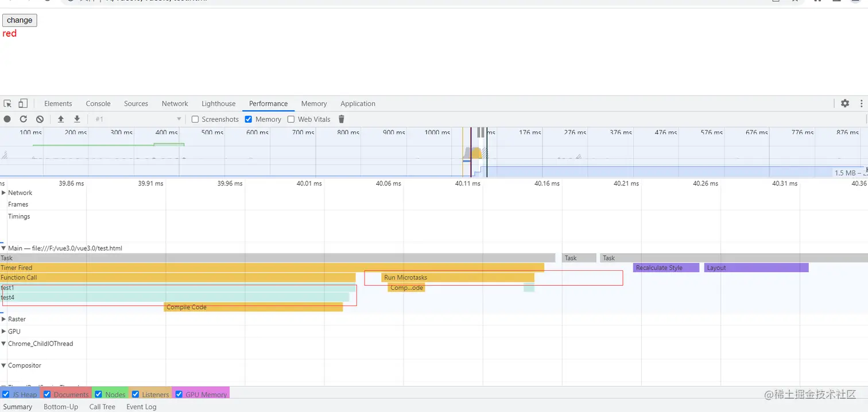The height and width of the screenshot is (412, 868).
Task: Click the change button on page
Action: tap(20, 20)
